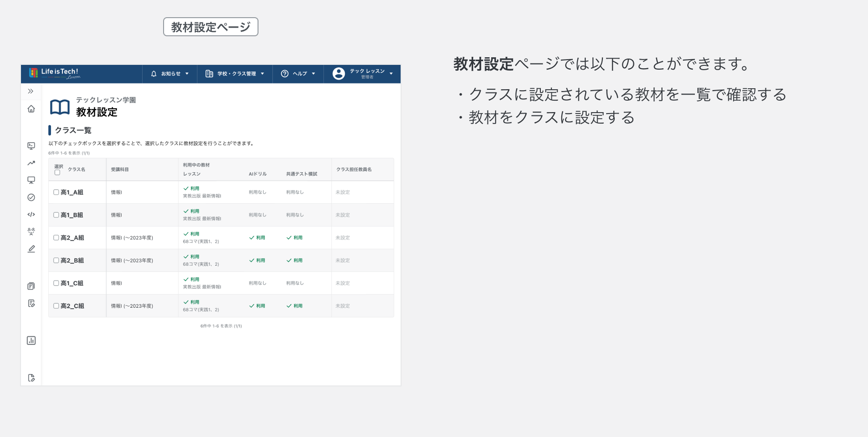The width and height of the screenshot is (868, 437).
Task: Open the code brackets icon in sidebar
Action: pyautogui.click(x=31, y=215)
